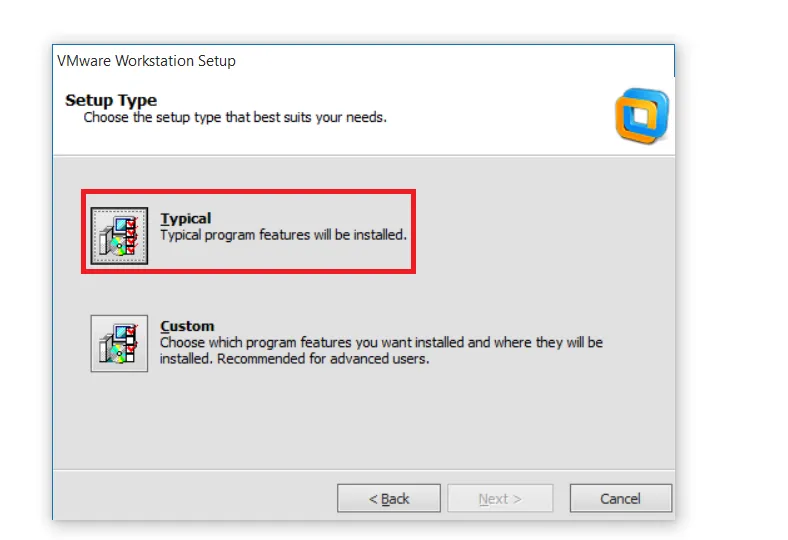Go back with the Back button
This screenshot has height=540, width=788.
[x=388, y=498]
